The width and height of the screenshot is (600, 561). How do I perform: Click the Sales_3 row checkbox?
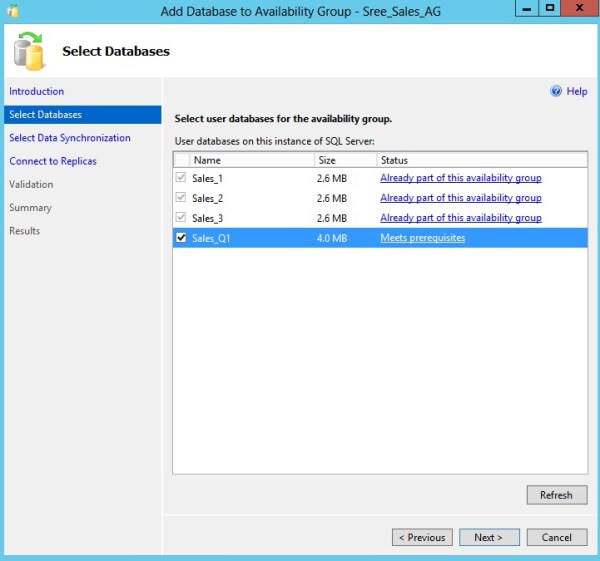[x=181, y=218]
